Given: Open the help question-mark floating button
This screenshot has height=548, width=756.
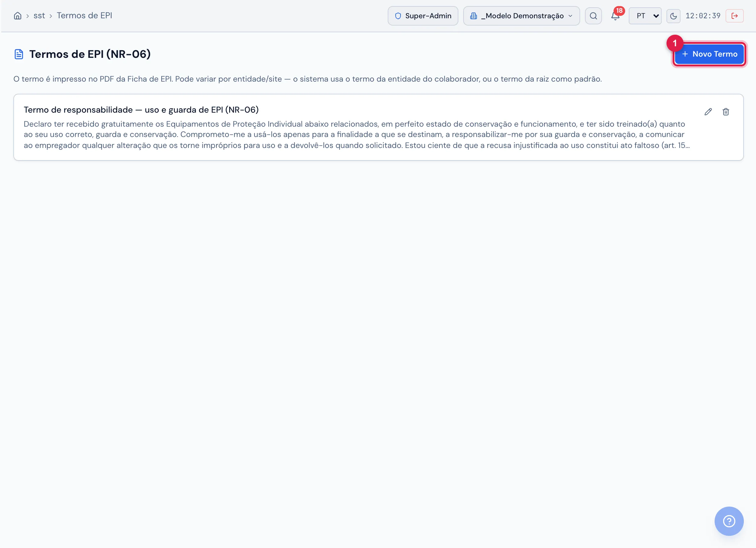Looking at the screenshot, I should pyautogui.click(x=729, y=521).
